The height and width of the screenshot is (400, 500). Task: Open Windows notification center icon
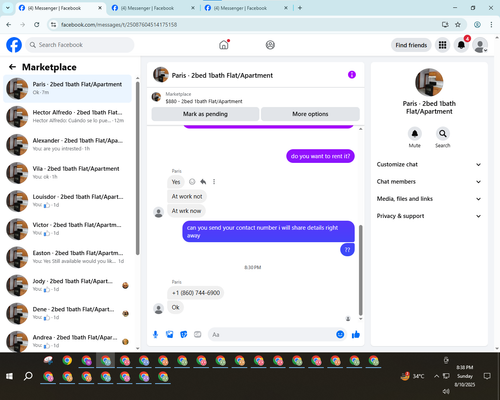click(x=487, y=376)
